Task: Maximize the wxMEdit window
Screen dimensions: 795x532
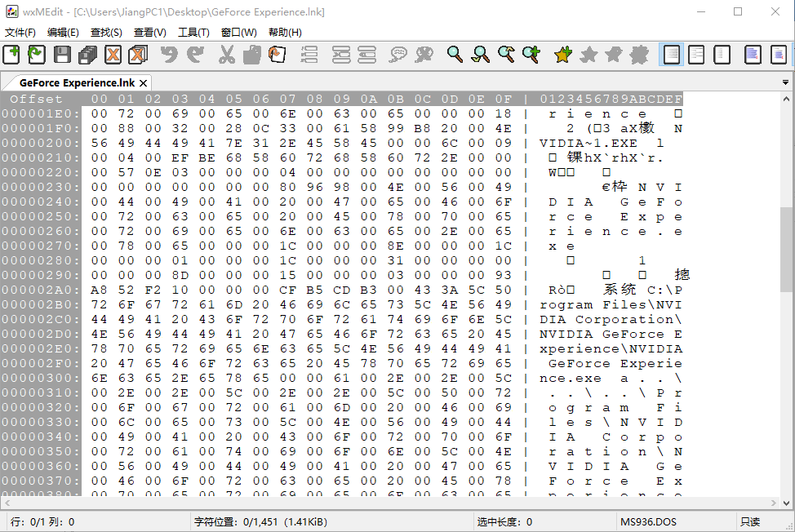Action: pyautogui.click(x=738, y=11)
